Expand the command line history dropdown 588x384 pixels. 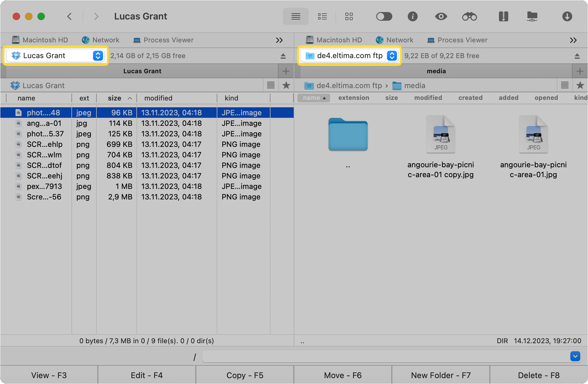[575, 356]
